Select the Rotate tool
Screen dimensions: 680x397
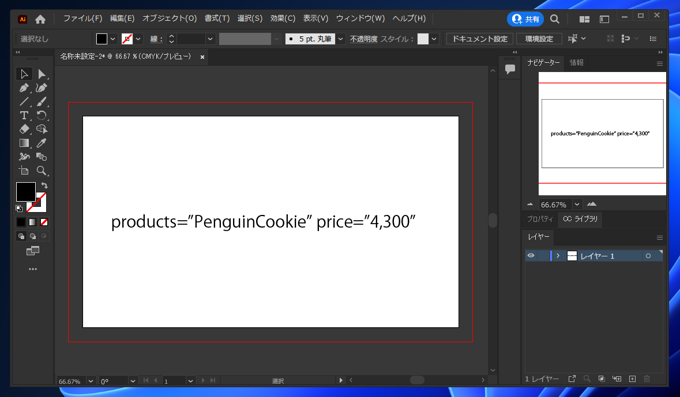pyautogui.click(x=42, y=115)
